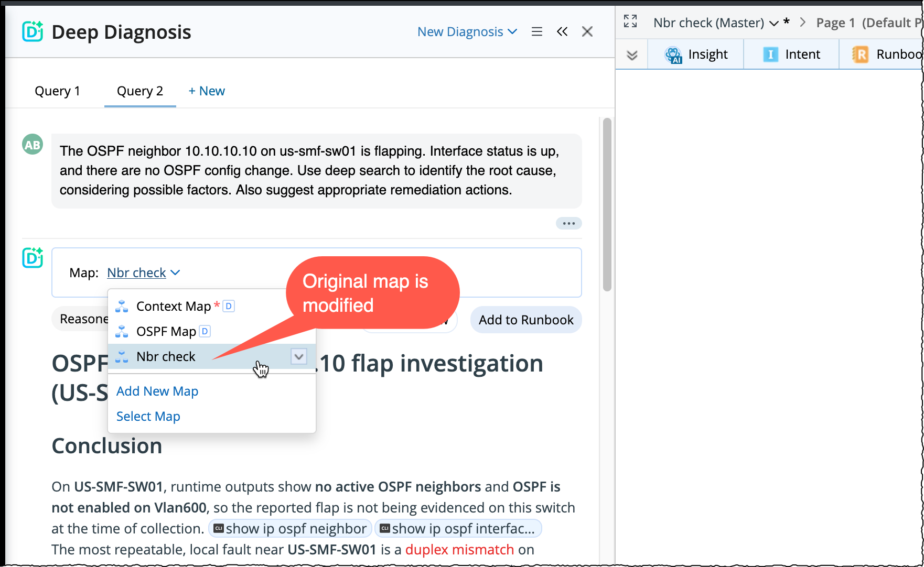The width and height of the screenshot is (924, 567).
Task: Collapse panel with double left chevrons
Action: click(562, 32)
